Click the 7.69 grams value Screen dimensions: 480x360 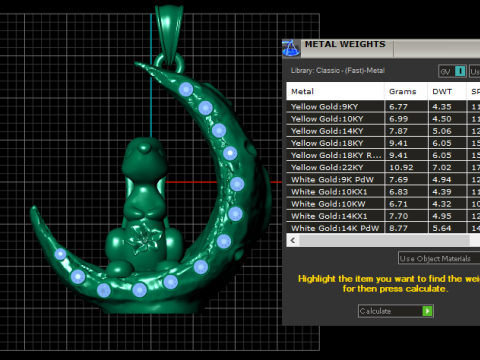398,180
